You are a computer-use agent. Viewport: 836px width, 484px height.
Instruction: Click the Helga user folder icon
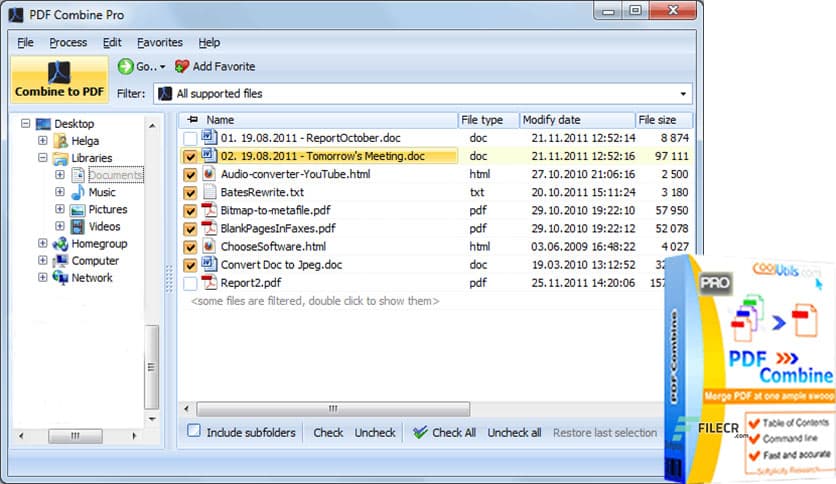pyautogui.click(x=62, y=141)
